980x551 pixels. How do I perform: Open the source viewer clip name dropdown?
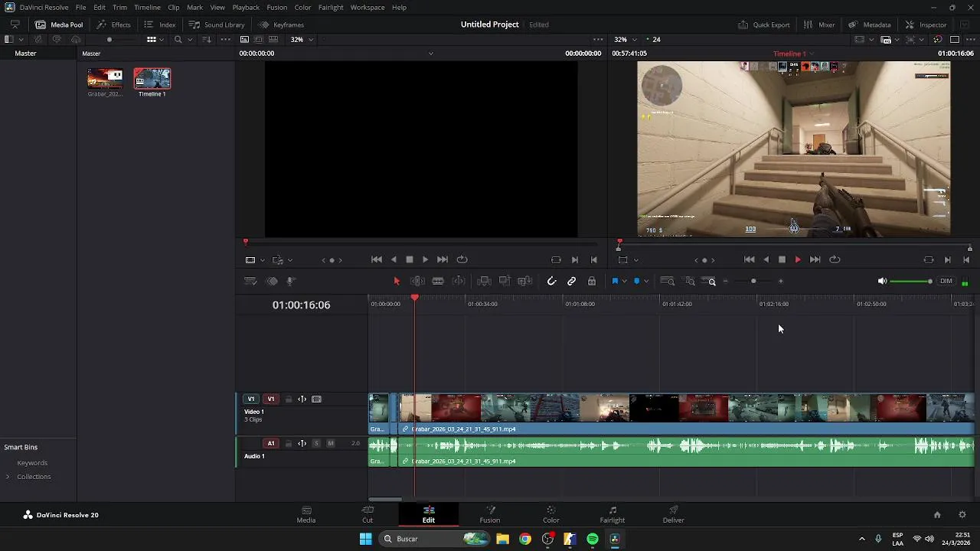[x=431, y=54]
